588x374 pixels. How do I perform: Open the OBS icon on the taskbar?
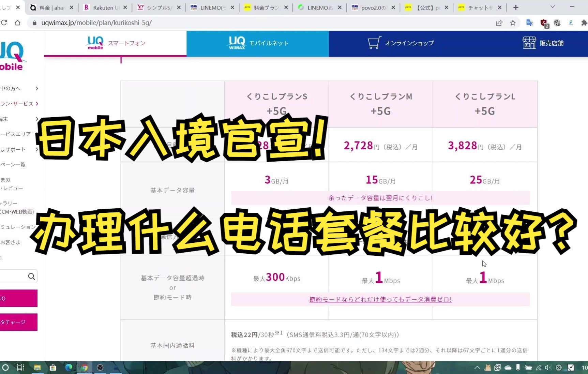tap(100, 367)
